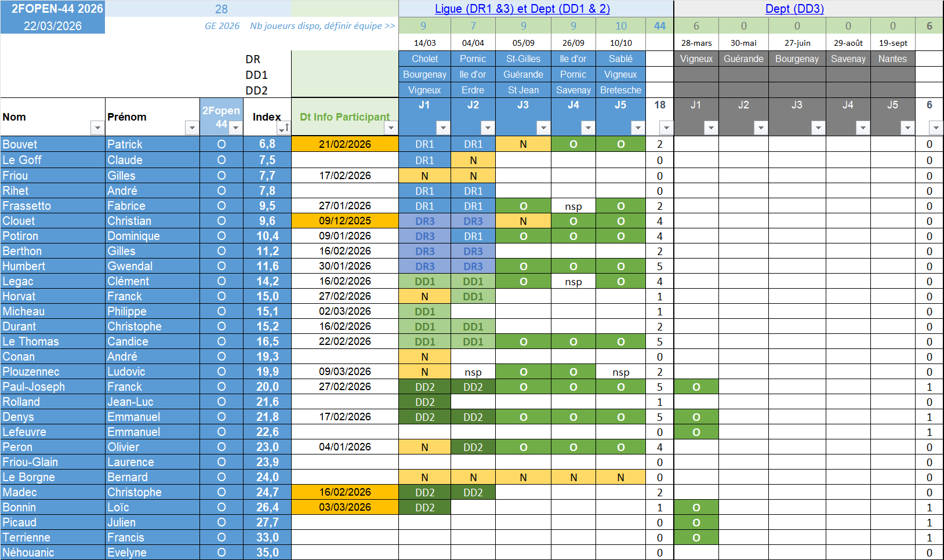Screen dimensions: 944x560
Task: Open the Ligue (DR1 &3) et Dept link
Action: tap(522, 9)
